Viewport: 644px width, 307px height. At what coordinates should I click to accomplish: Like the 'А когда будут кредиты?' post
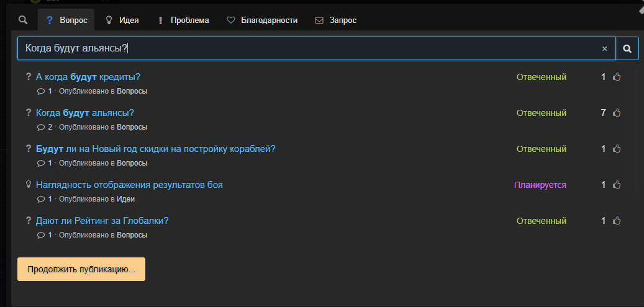pos(617,77)
